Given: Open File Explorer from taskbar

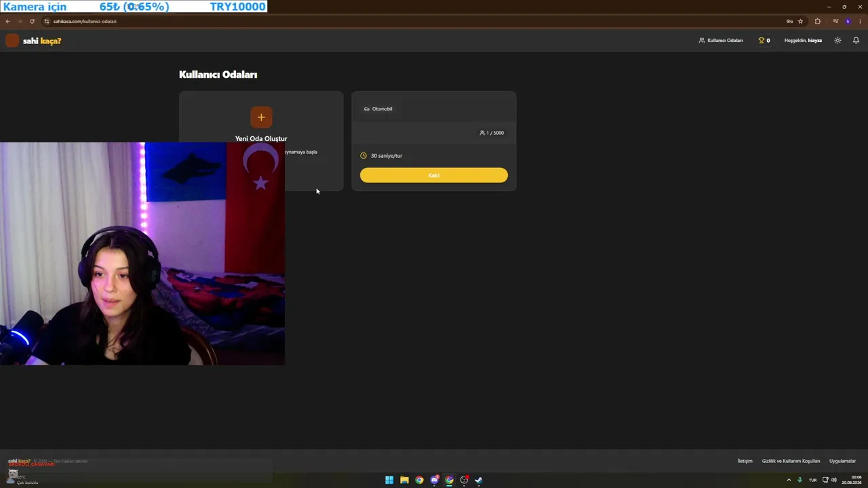Looking at the screenshot, I should pos(404,480).
